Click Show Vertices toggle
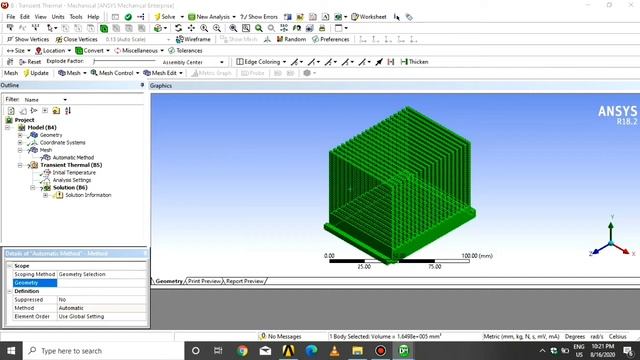The image size is (640, 360). point(28,39)
